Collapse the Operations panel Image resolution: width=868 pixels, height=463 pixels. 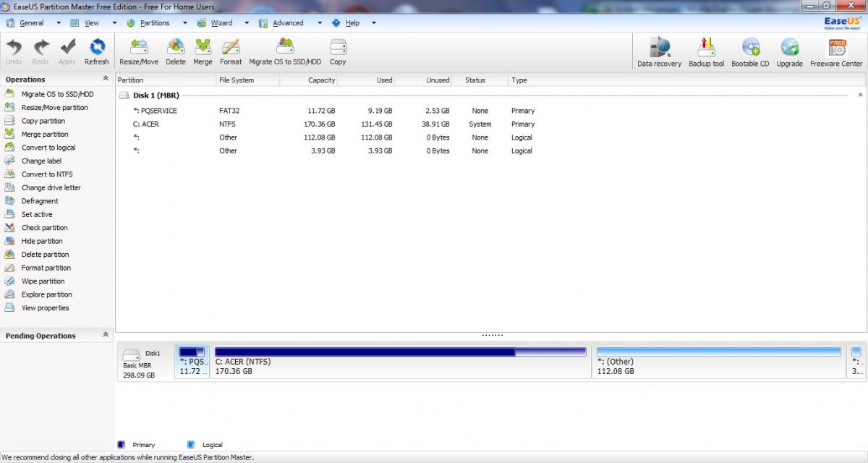point(106,79)
